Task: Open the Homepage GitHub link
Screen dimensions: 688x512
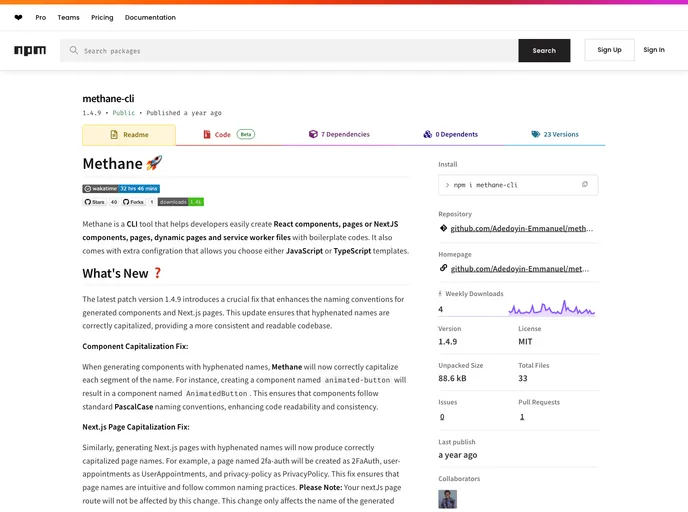Action: point(520,269)
